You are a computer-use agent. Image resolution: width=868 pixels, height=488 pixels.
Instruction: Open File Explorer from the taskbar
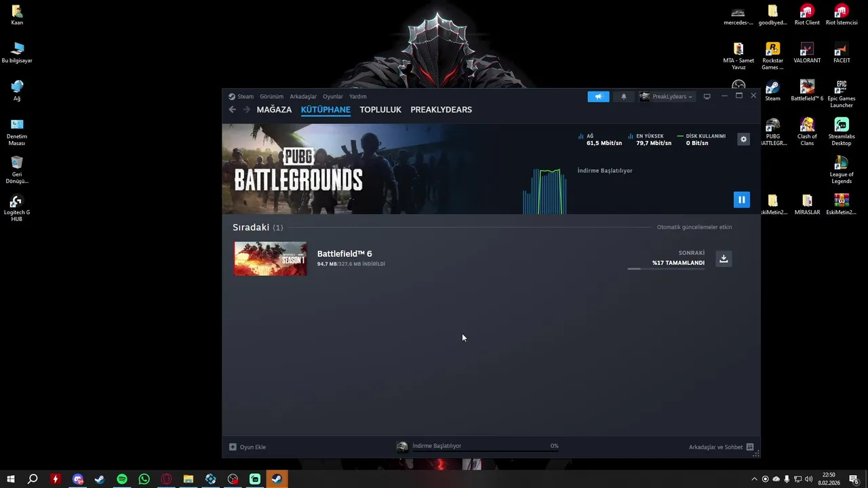tap(189, 479)
